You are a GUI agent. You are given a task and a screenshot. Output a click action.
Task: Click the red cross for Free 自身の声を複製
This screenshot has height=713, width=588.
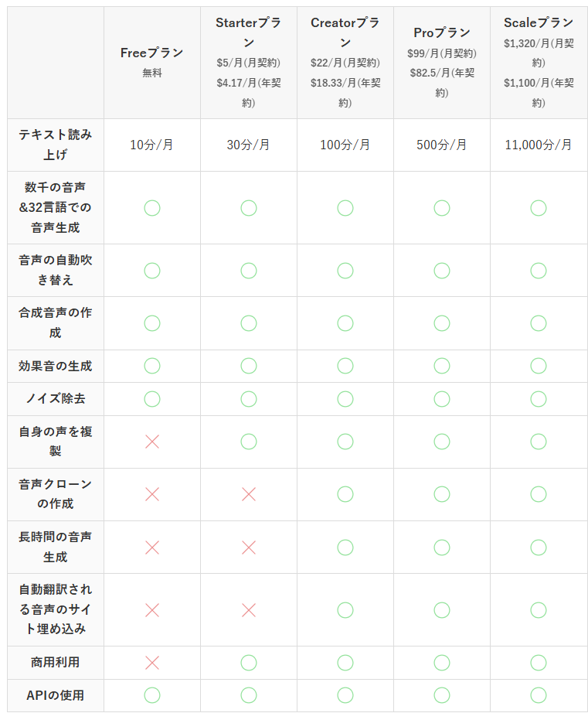pos(152,442)
